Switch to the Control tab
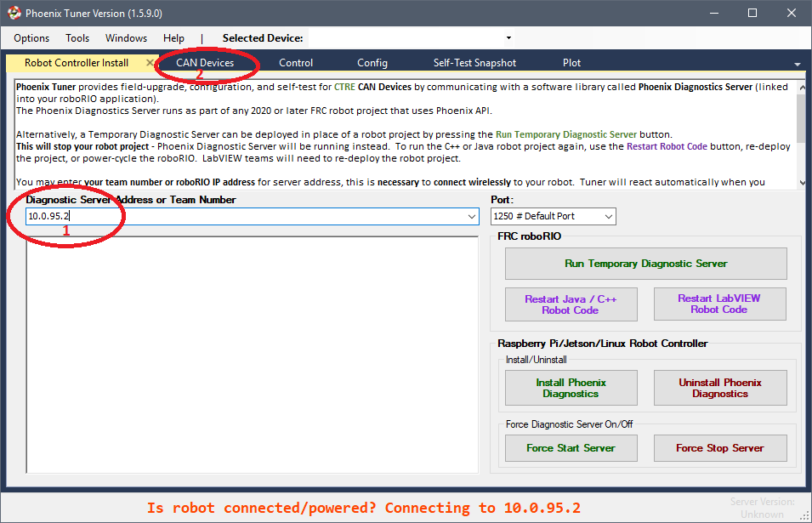Screen dimensions: 812x523 point(296,63)
